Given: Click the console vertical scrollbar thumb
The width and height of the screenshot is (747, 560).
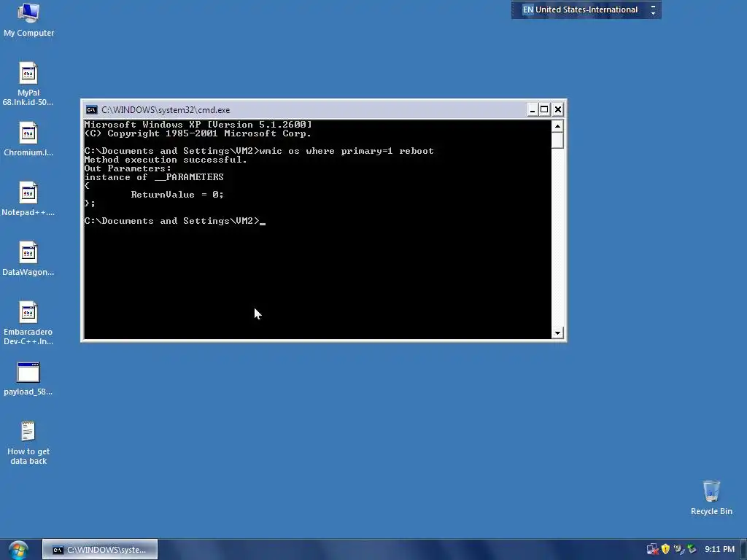Looking at the screenshot, I should pos(557,141).
